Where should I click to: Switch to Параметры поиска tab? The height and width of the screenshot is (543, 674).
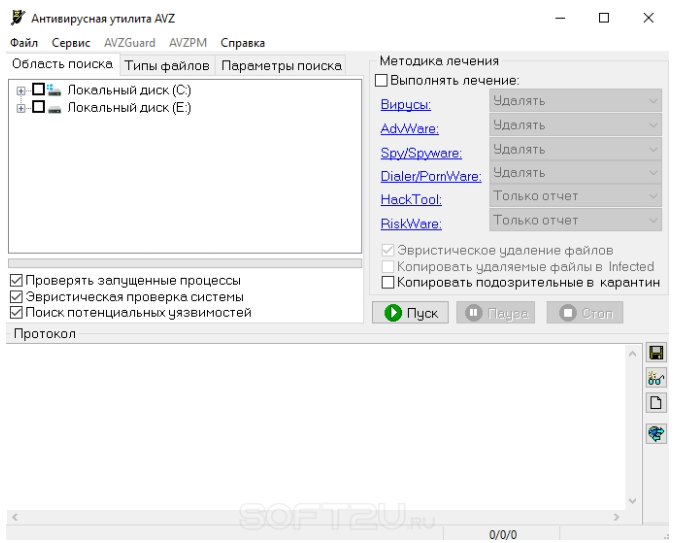pos(281,66)
